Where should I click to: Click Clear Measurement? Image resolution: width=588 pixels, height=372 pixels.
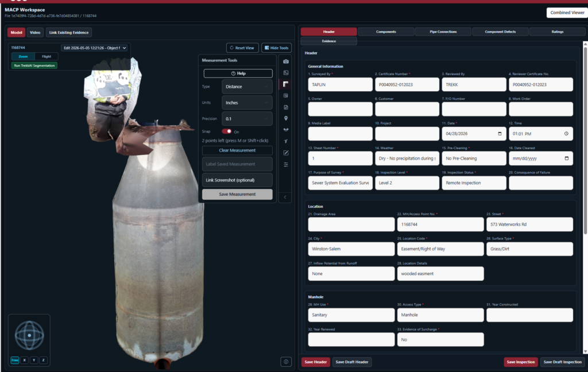tap(237, 150)
